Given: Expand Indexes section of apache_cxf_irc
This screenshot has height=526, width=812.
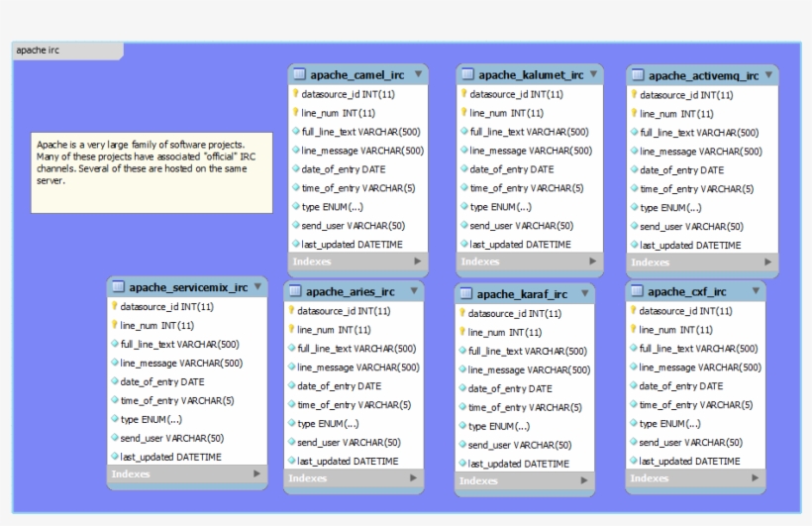Looking at the screenshot, I should pyautogui.click(x=755, y=477).
